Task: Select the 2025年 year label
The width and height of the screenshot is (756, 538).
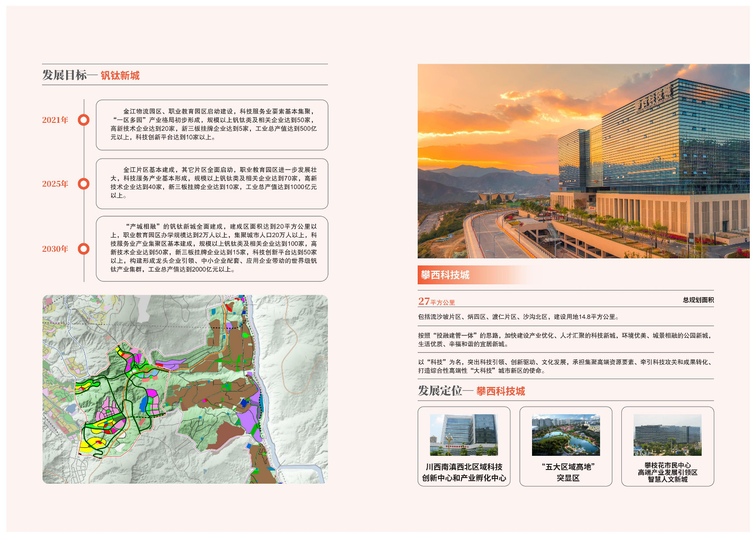Action: pyautogui.click(x=55, y=184)
